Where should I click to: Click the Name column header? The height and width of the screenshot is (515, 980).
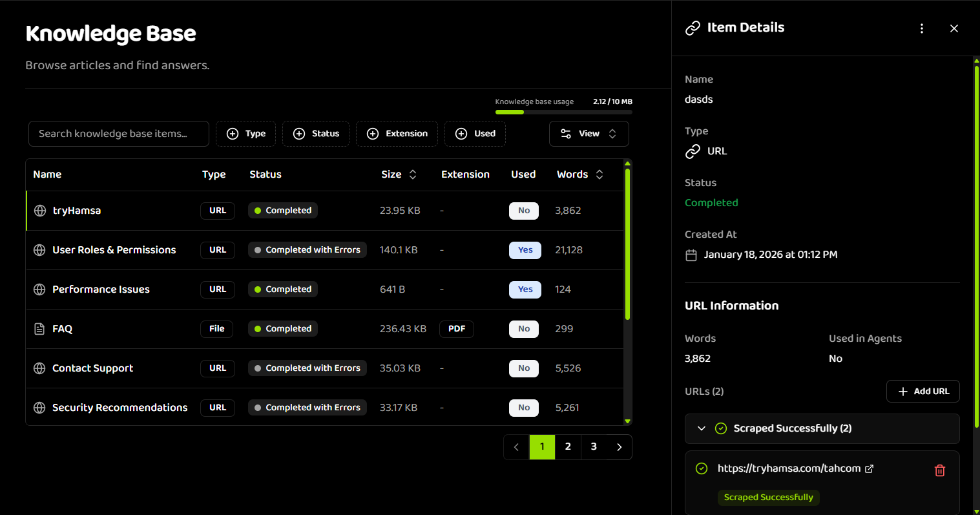point(47,174)
